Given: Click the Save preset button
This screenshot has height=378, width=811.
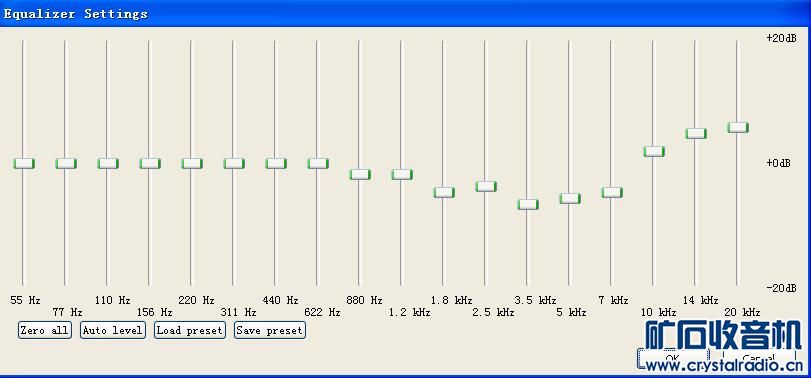Looking at the screenshot, I should [269, 330].
